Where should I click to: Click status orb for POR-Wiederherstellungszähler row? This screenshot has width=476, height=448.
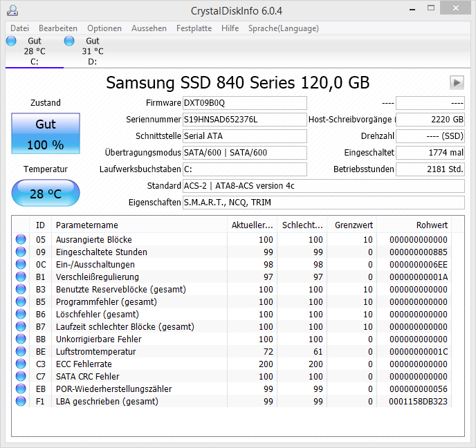21,389
